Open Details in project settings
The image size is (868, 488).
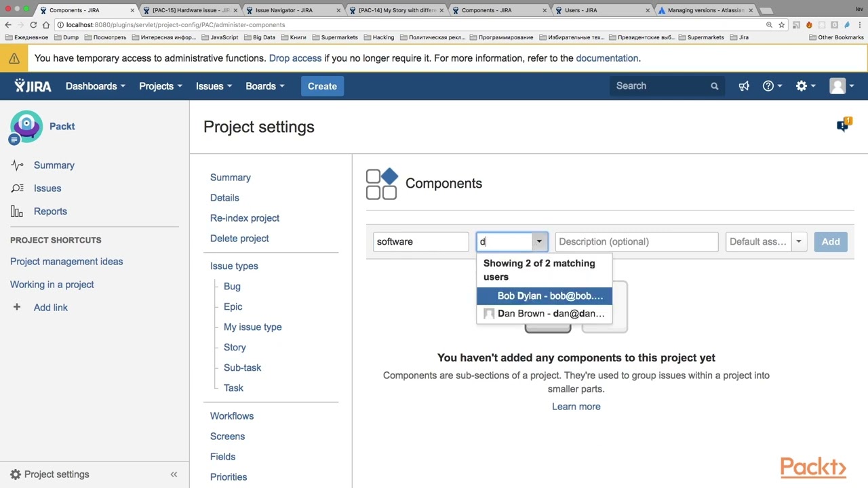coord(224,198)
